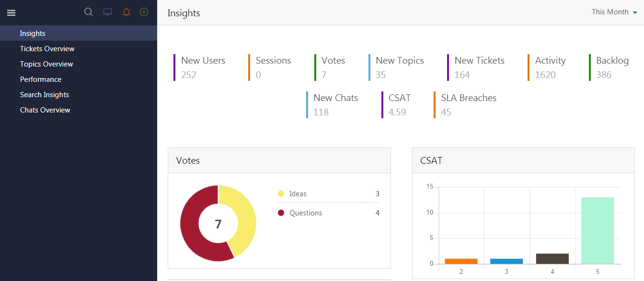Select the Backlog stat tile
Viewport: 644px width, 281px height.
tap(612, 67)
